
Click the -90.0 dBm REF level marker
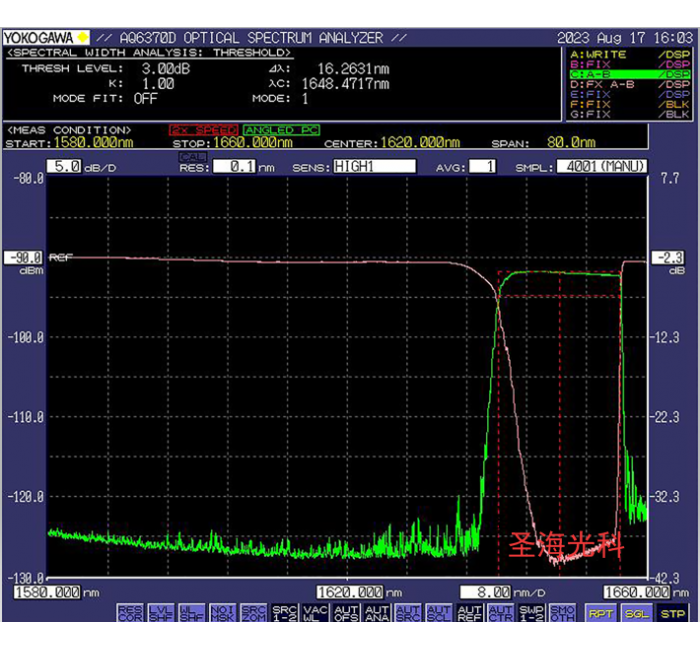[x=24, y=257]
